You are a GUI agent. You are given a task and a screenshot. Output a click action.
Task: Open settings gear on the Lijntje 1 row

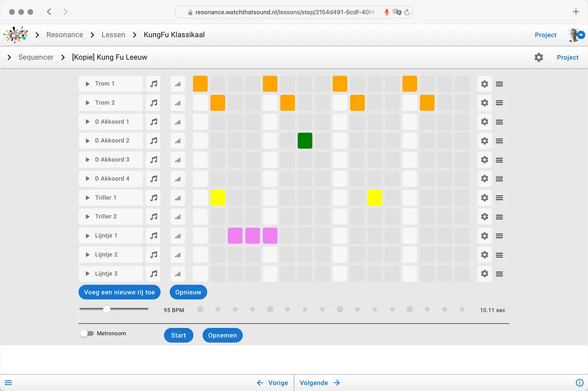[x=484, y=235]
